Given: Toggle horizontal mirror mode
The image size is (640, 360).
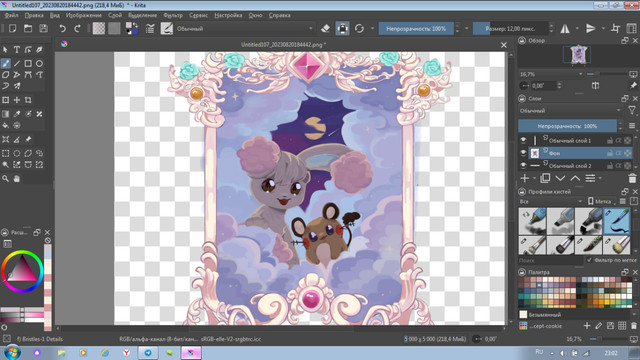Looking at the screenshot, I should 565,29.
